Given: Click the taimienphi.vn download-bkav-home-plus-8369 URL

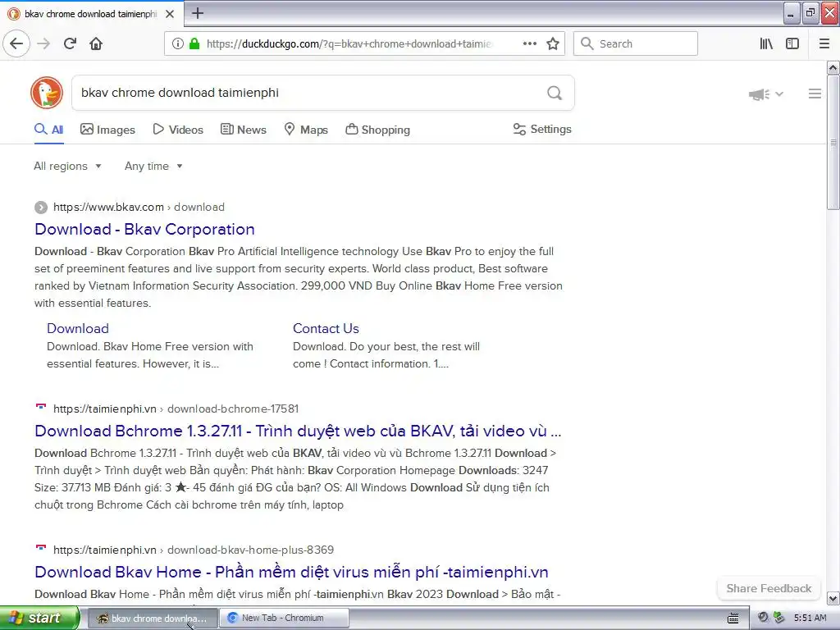Looking at the screenshot, I should click(194, 550).
